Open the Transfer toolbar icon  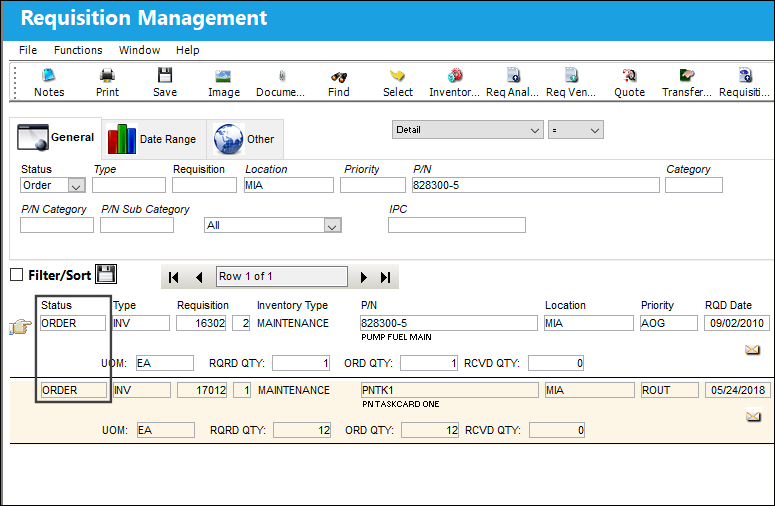tap(687, 76)
